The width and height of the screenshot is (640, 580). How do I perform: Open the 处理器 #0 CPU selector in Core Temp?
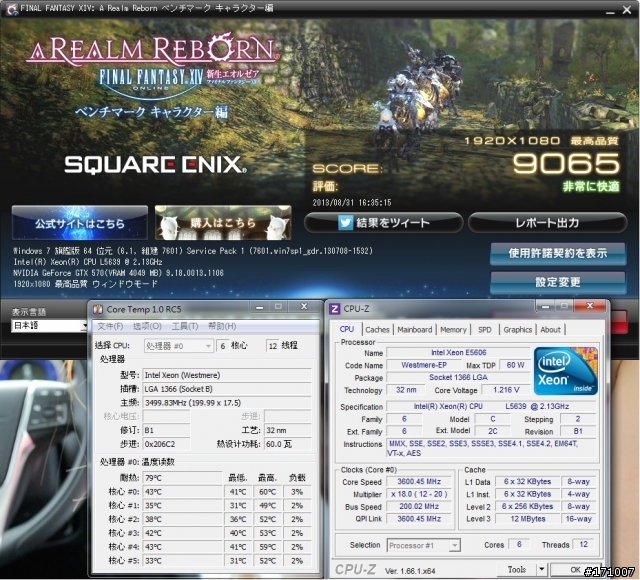click(x=178, y=346)
